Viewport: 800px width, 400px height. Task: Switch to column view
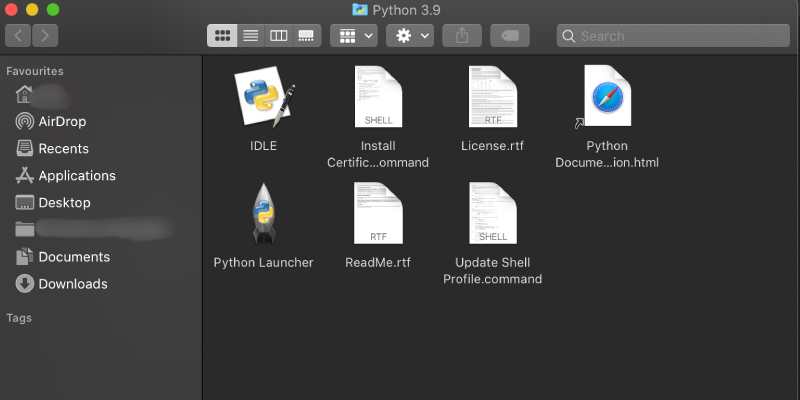point(279,36)
